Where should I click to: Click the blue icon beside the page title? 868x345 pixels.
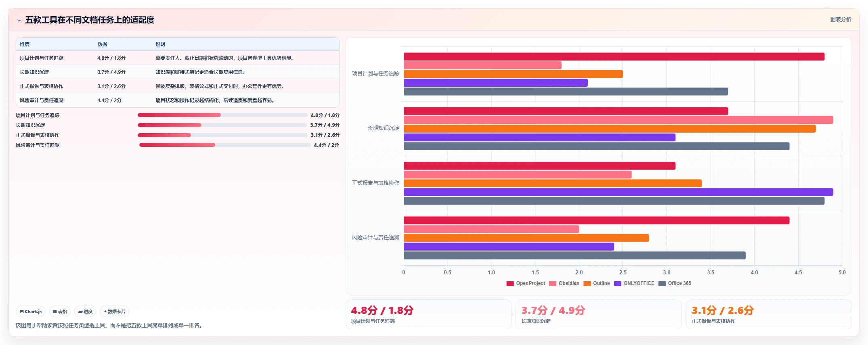point(19,20)
